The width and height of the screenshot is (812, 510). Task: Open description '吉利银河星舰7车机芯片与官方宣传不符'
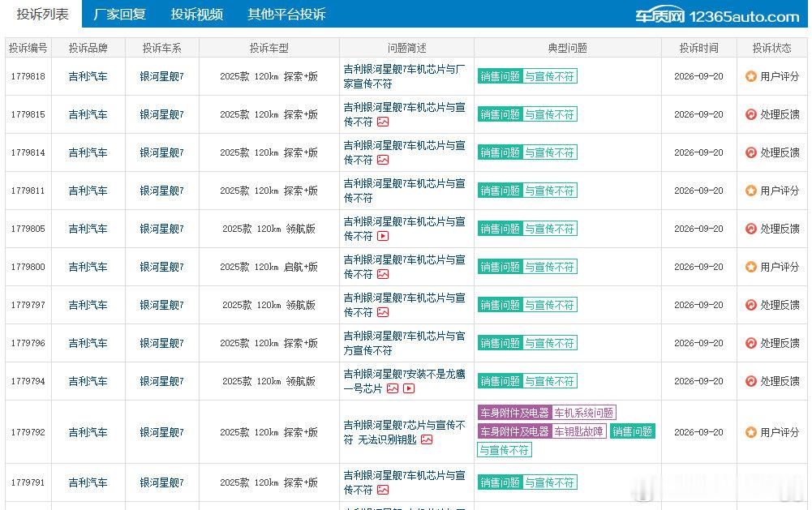(x=405, y=343)
